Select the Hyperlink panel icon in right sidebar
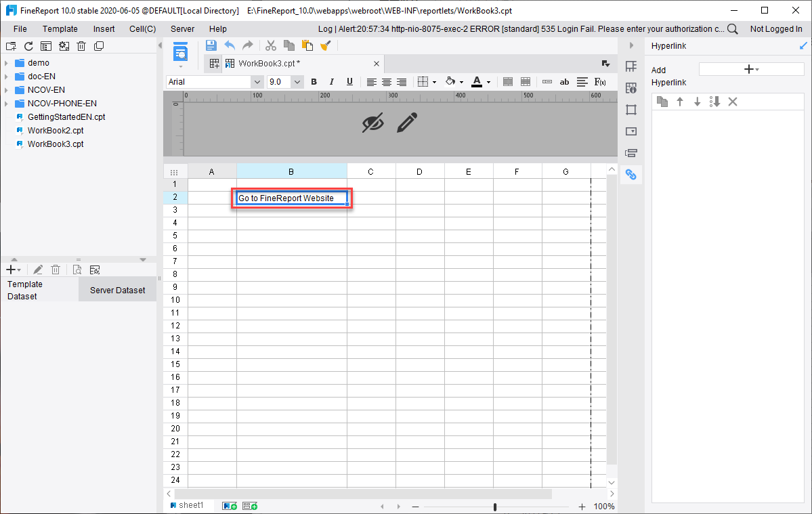Screen dimensions: 812x514 (x=631, y=174)
